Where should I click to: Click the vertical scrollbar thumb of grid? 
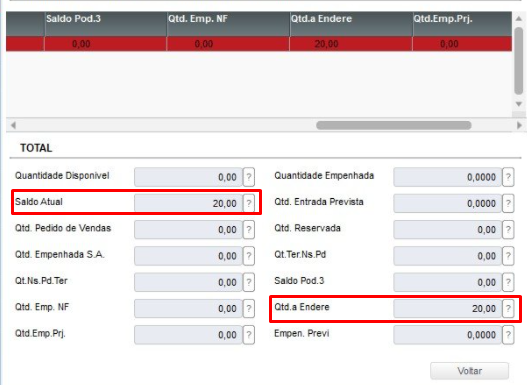pos(519,61)
